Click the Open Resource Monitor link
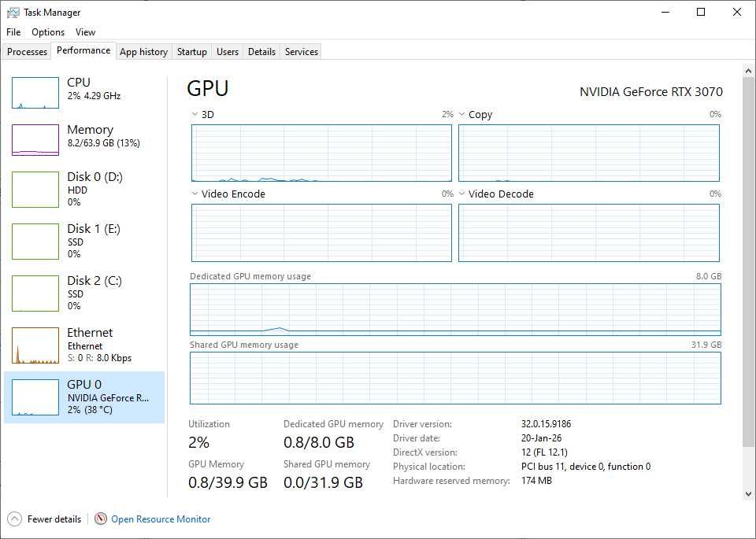The width and height of the screenshot is (756, 539). pos(161,519)
